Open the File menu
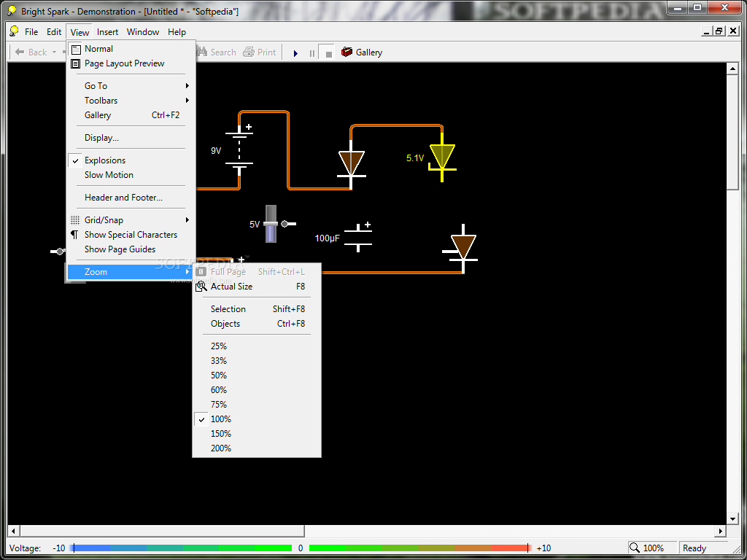The width and height of the screenshot is (747, 560). pyautogui.click(x=31, y=32)
